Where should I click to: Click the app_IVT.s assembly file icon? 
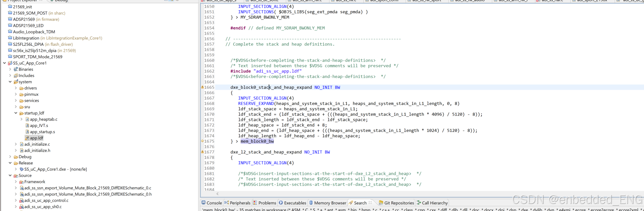click(x=27, y=126)
